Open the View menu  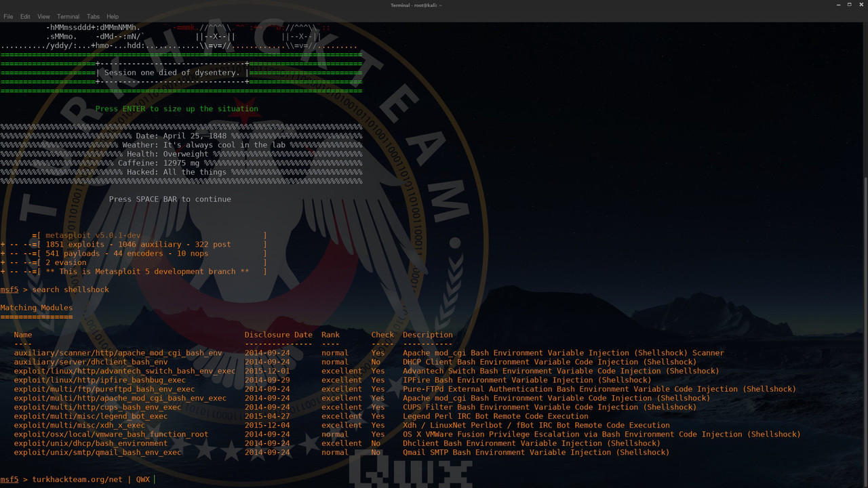pyautogui.click(x=43, y=16)
